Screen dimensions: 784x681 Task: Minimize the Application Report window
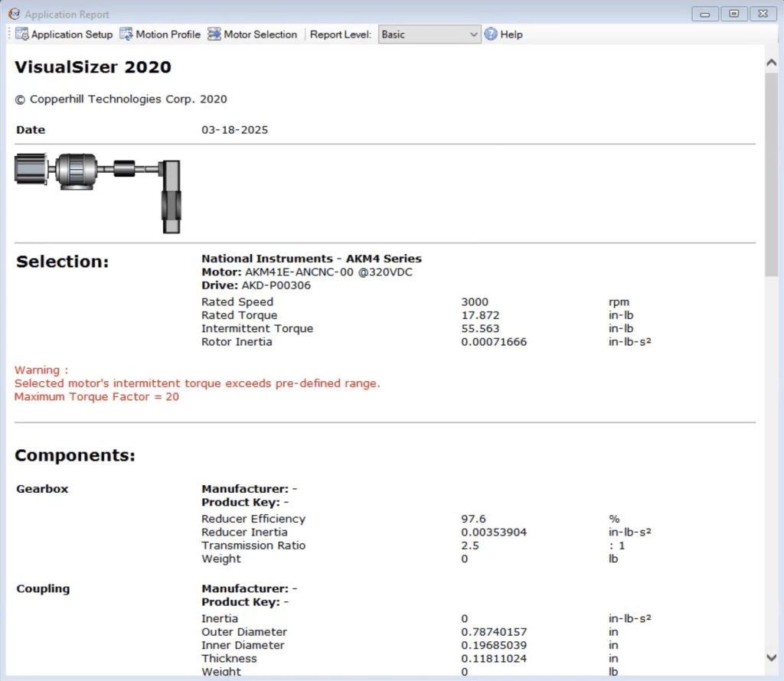click(x=704, y=14)
